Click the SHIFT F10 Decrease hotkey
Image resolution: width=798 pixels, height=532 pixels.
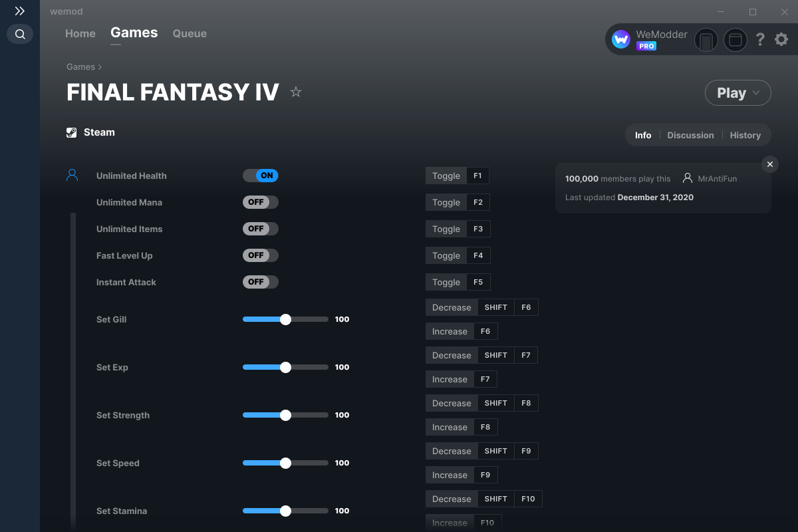coord(484,499)
